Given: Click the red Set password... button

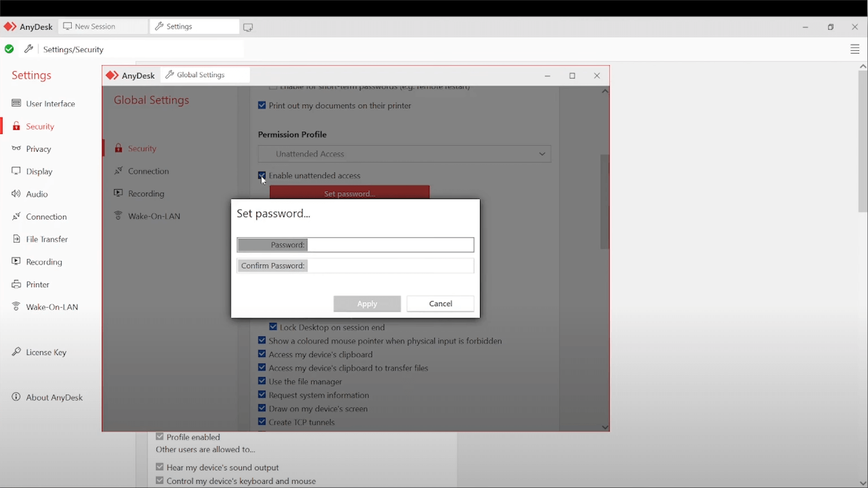Looking at the screenshot, I should 350,193.
